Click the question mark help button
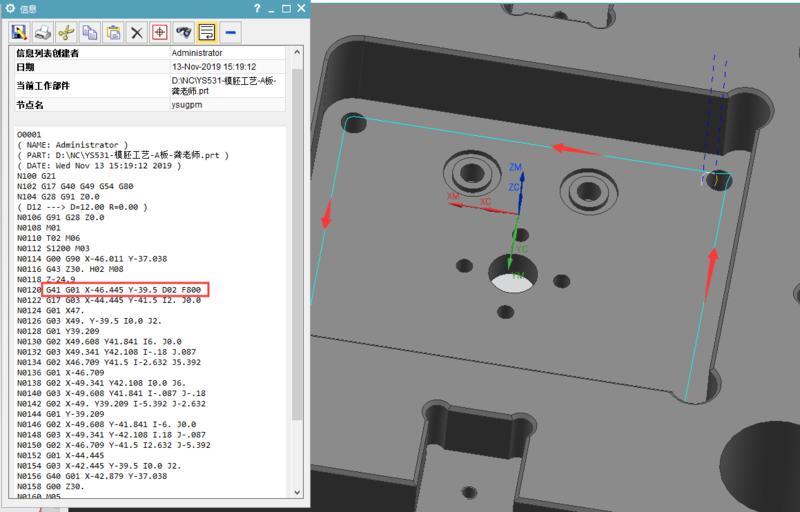This screenshot has width=800, height=512. coord(257,8)
